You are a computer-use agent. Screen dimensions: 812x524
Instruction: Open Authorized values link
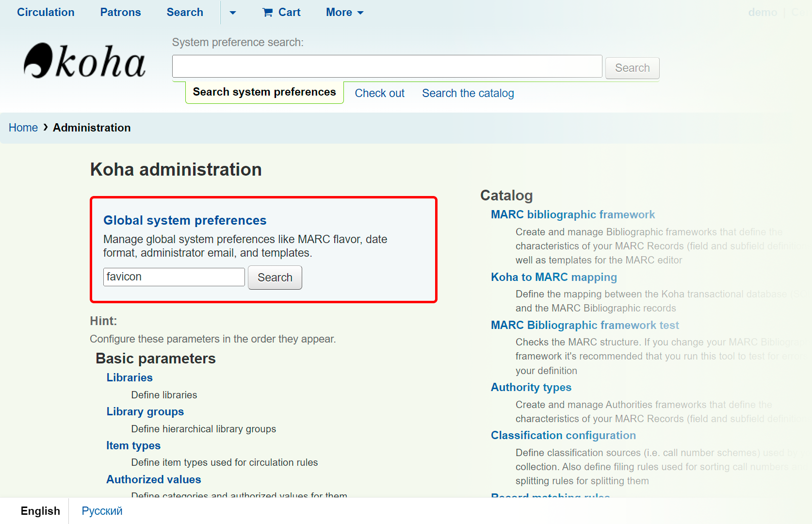pyautogui.click(x=153, y=479)
